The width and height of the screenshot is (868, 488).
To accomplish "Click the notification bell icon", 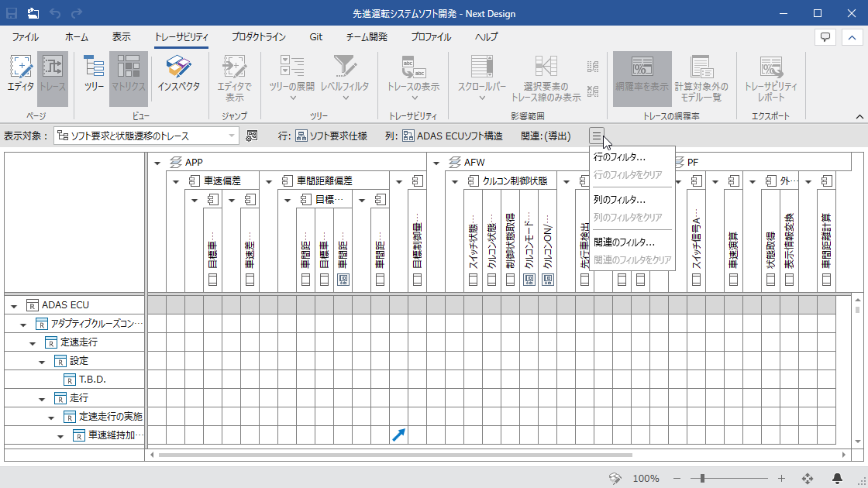I will (x=837, y=478).
